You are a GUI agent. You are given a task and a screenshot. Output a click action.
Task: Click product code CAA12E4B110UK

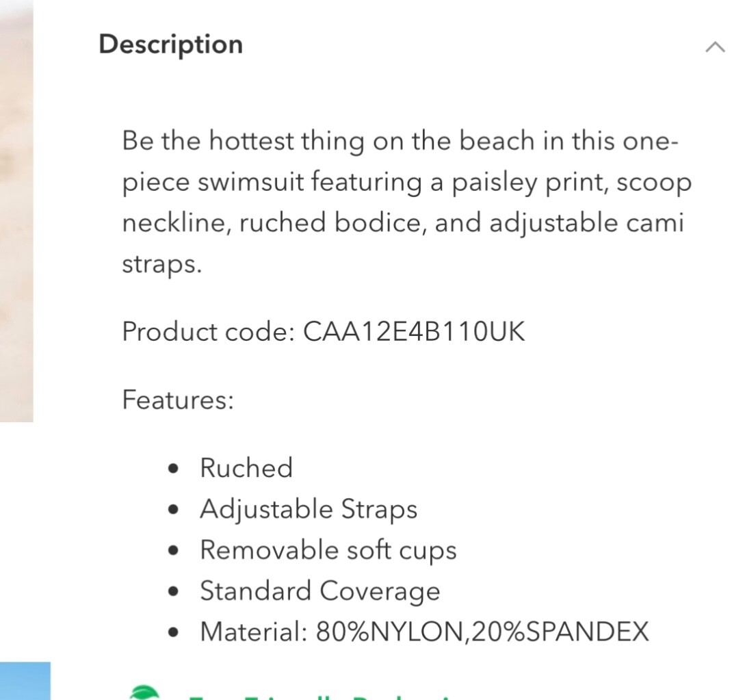point(414,332)
